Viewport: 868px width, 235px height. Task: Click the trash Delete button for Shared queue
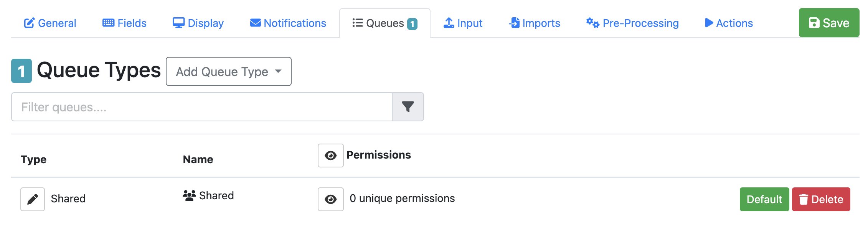coord(821,199)
